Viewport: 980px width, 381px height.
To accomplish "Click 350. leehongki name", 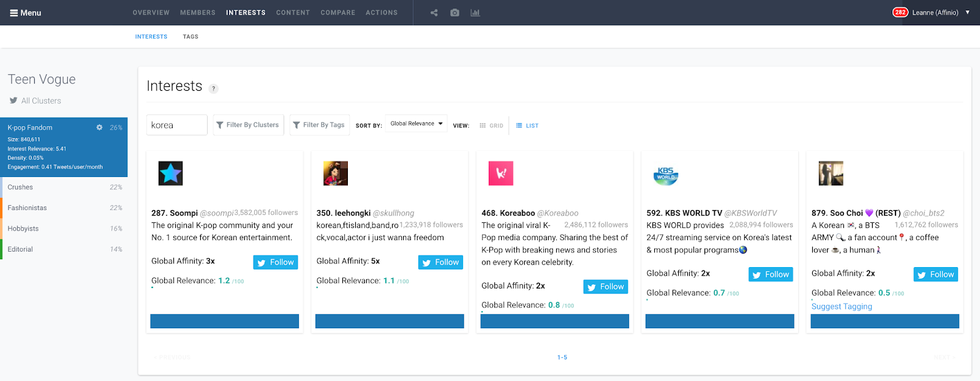I will click(x=344, y=213).
